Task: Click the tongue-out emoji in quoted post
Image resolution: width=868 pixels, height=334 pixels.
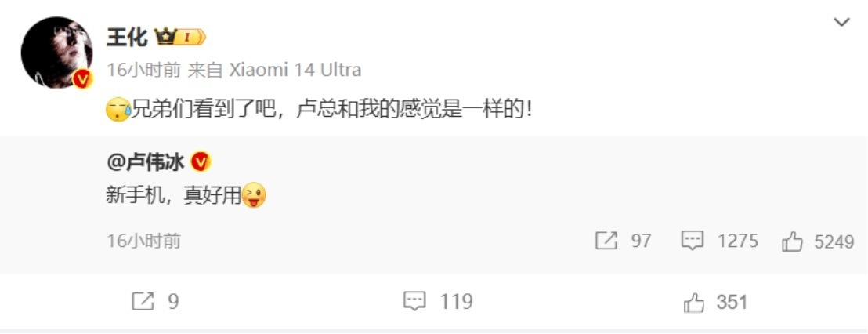Action: pos(254,195)
